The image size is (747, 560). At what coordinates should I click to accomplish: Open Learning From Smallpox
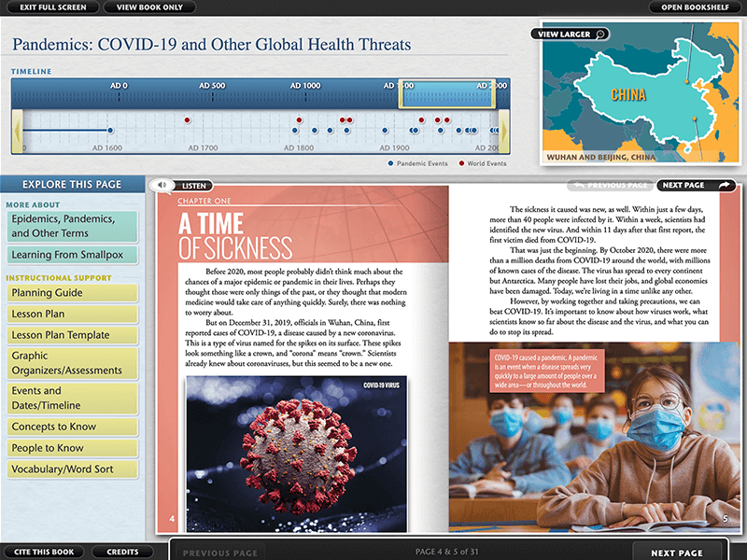point(73,255)
